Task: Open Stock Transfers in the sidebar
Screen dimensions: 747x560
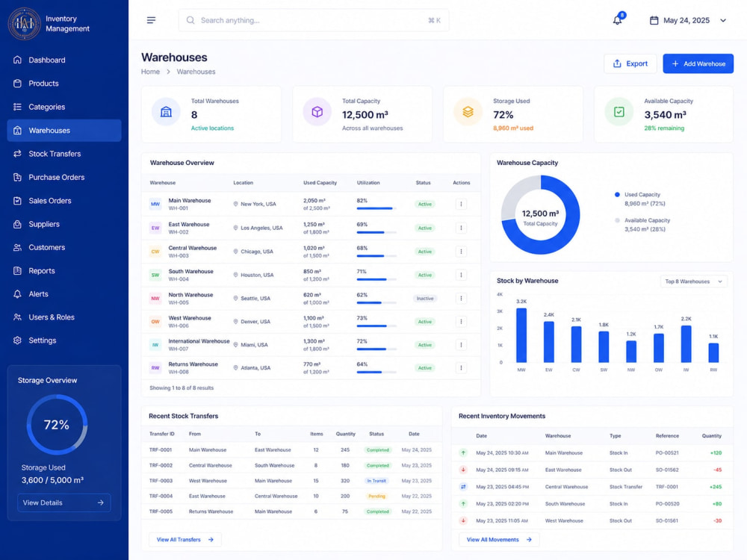Action: [x=63, y=154]
